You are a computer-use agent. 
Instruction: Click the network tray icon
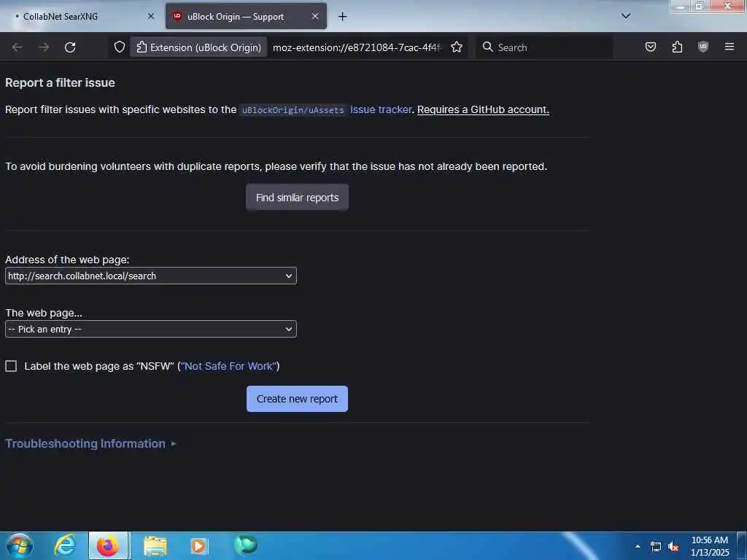(x=656, y=547)
